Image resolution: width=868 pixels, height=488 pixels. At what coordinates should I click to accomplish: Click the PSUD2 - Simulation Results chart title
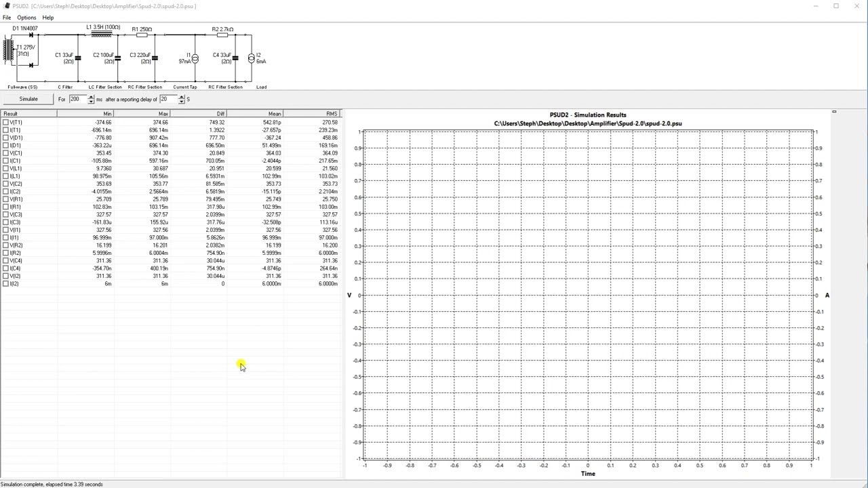tap(588, 115)
